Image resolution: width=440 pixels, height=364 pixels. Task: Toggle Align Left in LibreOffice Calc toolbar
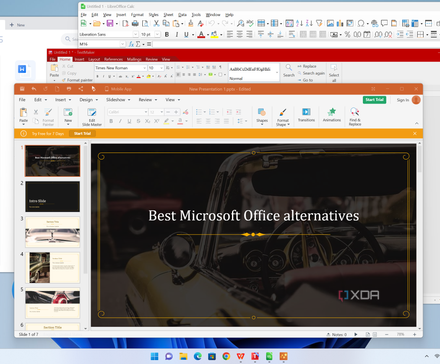[x=230, y=34]
